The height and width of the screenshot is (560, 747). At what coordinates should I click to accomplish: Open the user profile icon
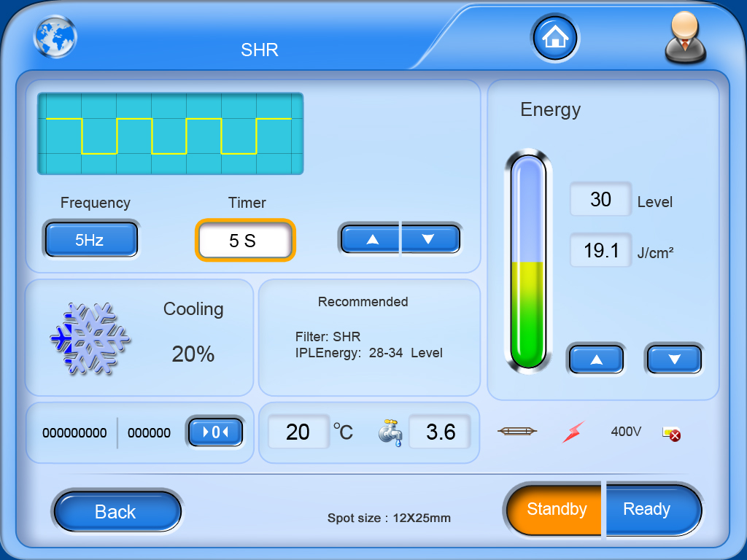point(685,39)
